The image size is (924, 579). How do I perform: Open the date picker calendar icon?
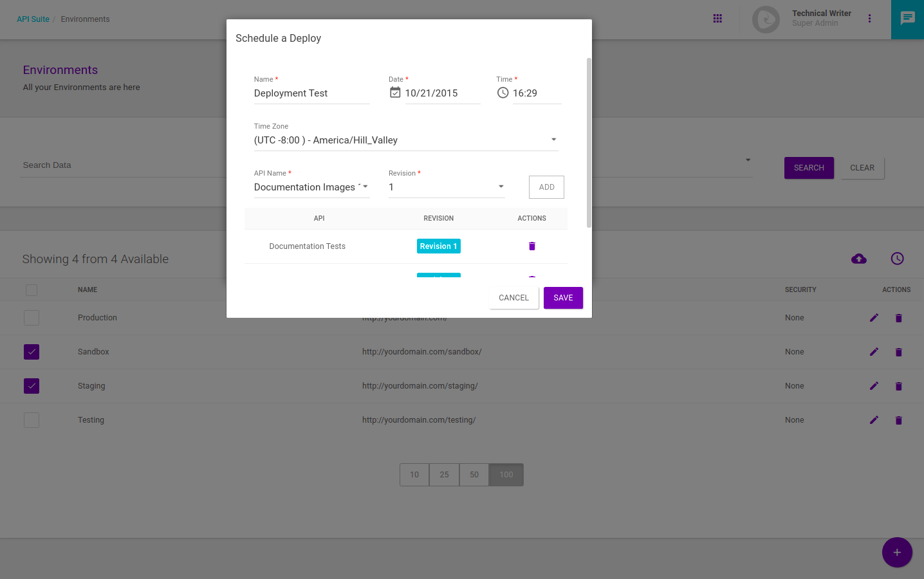point(395,92)
